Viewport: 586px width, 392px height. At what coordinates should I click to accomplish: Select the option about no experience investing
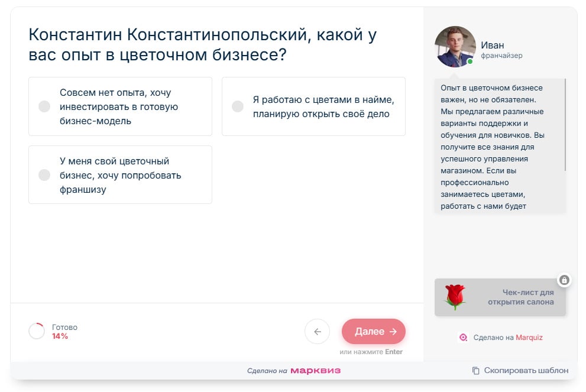(120, 106)
